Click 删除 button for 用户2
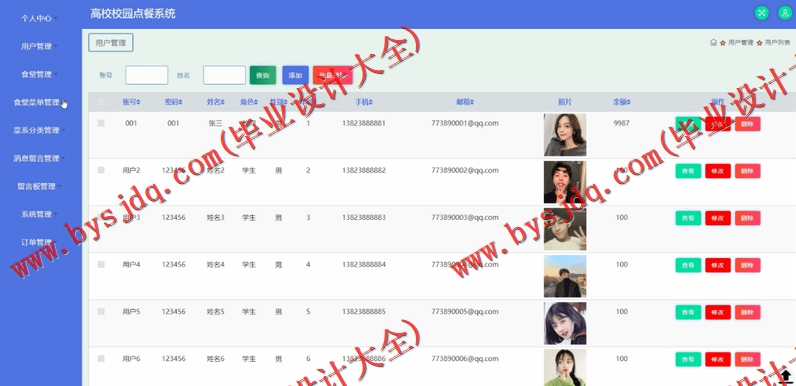Screen dimensions: 796x386 (x=747, y=171)
